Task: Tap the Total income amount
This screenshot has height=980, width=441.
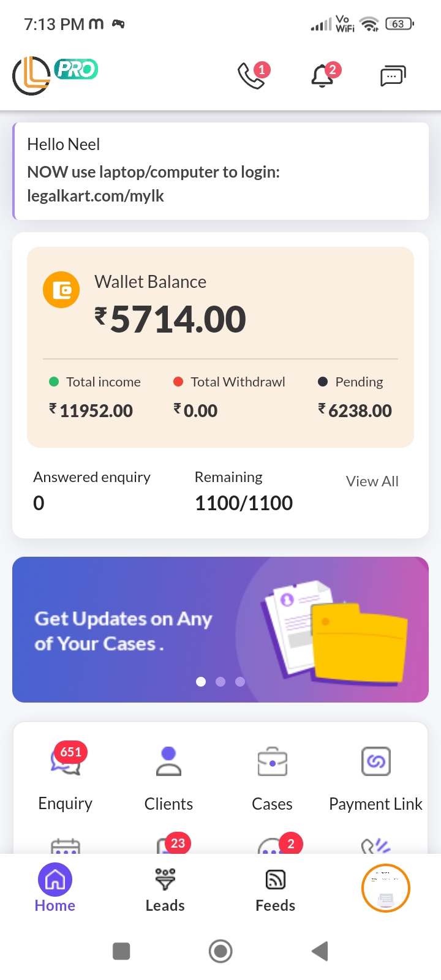Action: pos(96,410)
